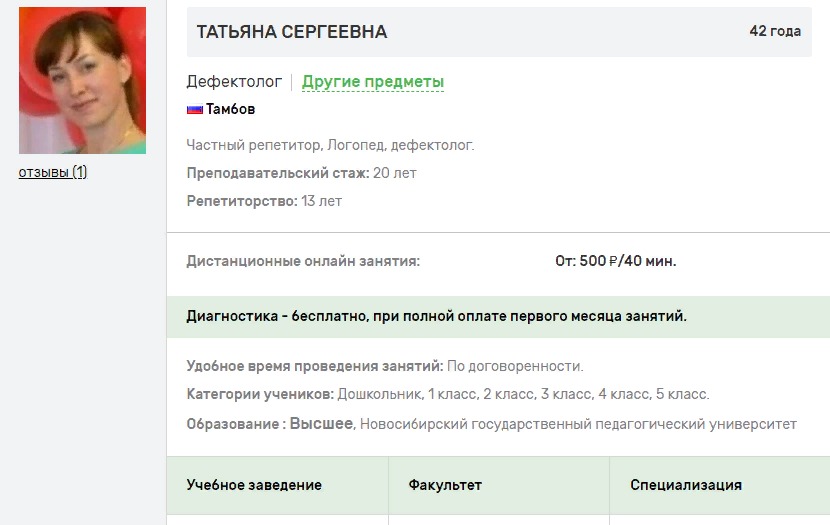
Task: Click the 42 года age label
Action: click(x=775, y=32)
